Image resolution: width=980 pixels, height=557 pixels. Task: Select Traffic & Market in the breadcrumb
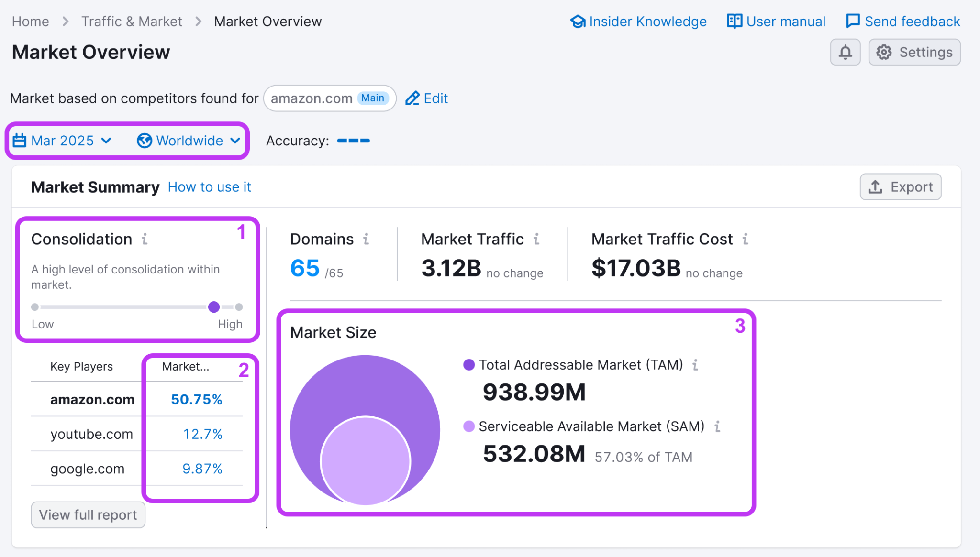132,21
